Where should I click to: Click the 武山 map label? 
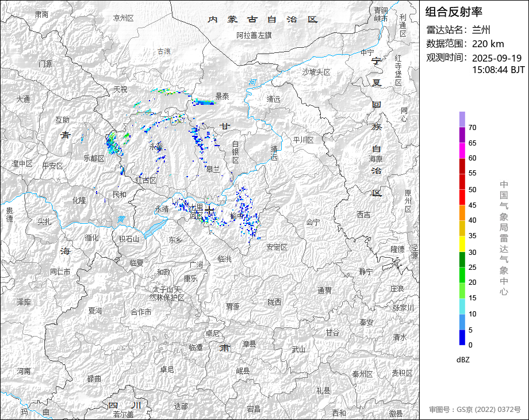click(298, 349)
